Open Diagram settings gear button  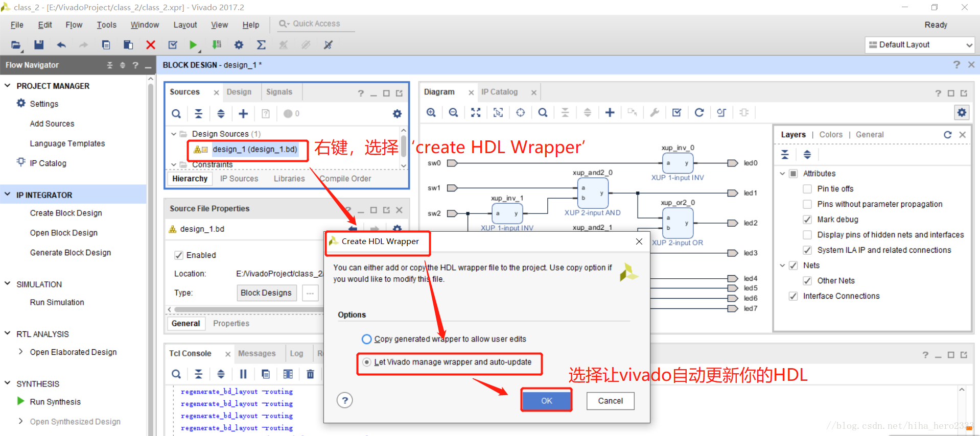pos(962,112)
